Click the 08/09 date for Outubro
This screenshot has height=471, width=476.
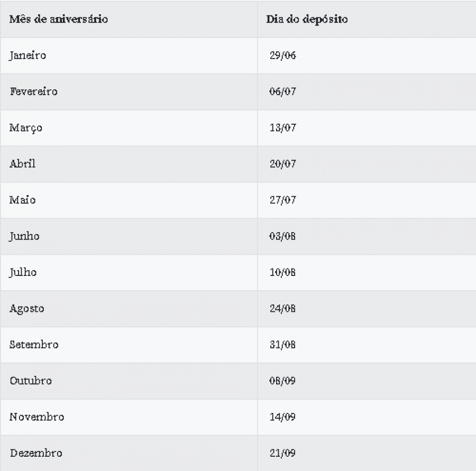tap(282, 381)
